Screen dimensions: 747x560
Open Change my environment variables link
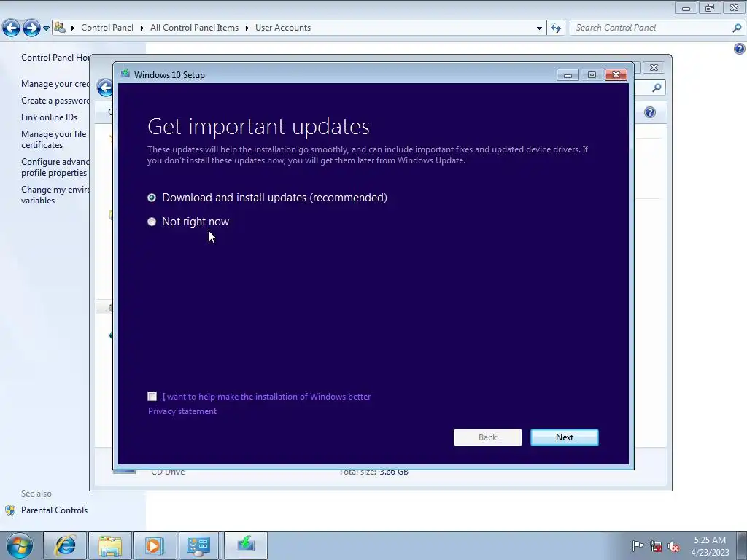(55, 195)
